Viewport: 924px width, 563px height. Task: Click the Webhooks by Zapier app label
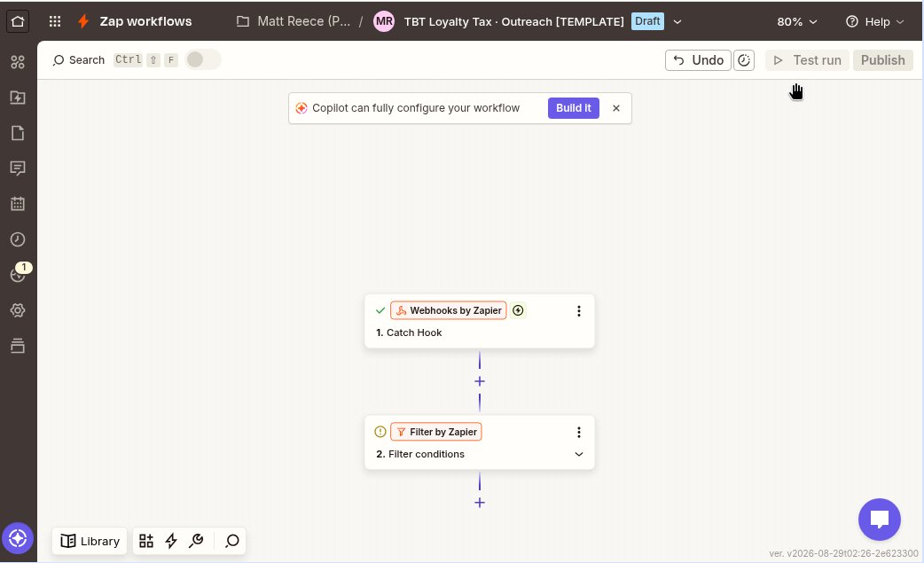[449, 310]
